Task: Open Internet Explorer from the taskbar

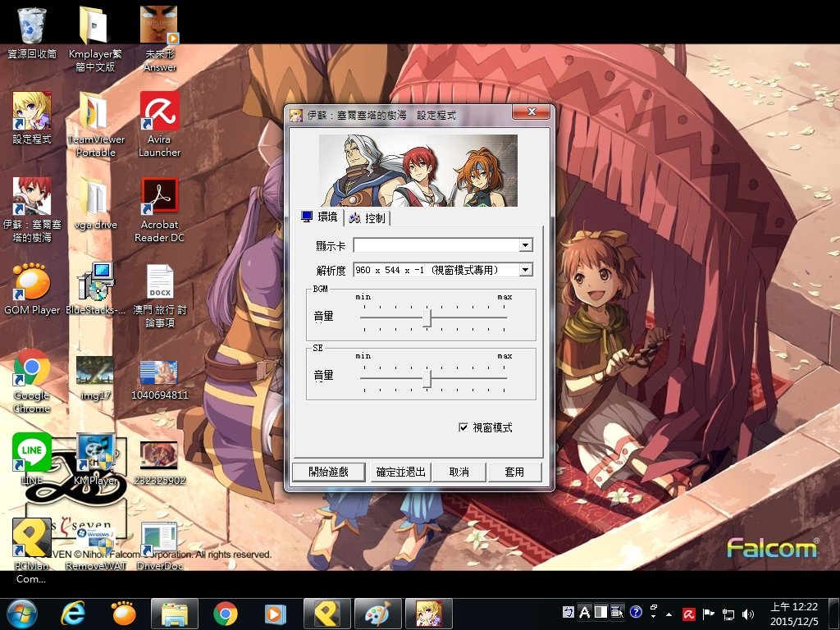Action: coord(73,614)
